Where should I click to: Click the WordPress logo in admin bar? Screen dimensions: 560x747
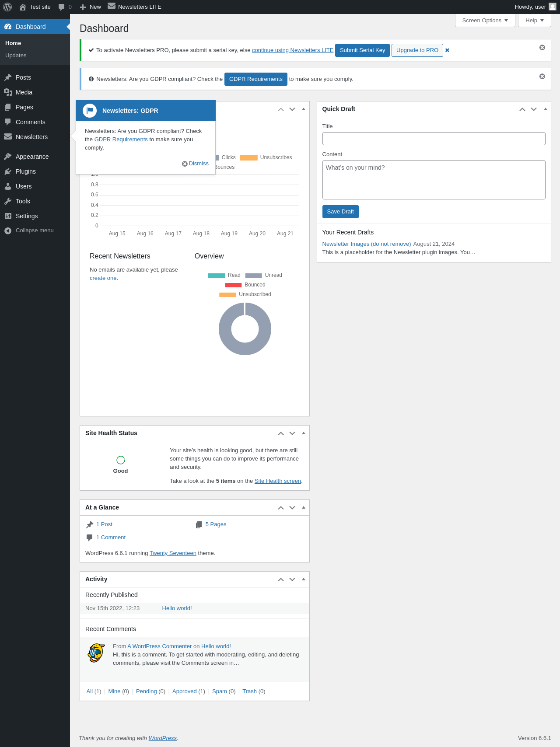tap(7, 7)
